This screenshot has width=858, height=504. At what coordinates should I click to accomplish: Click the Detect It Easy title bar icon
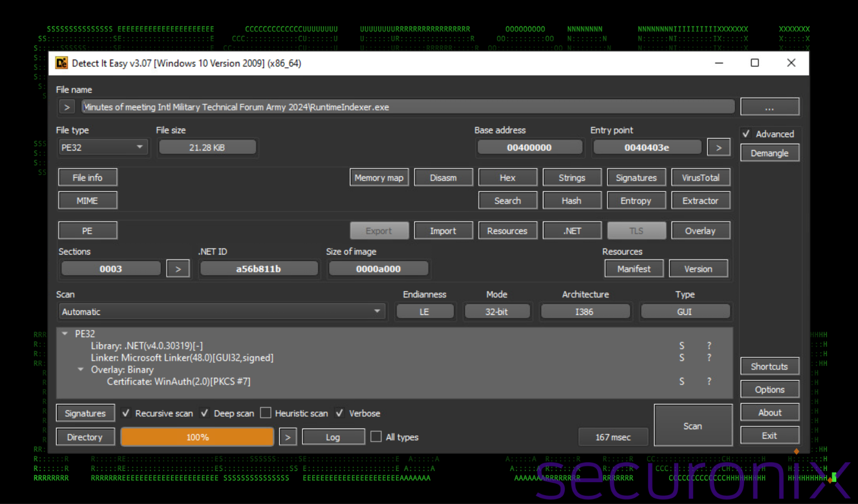tap(61, 63)
